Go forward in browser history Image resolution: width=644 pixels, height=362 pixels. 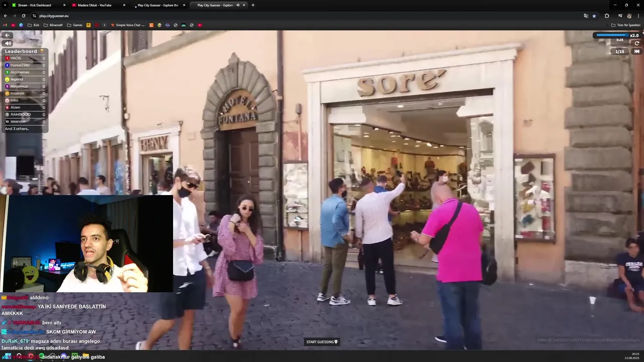(14, 16)
